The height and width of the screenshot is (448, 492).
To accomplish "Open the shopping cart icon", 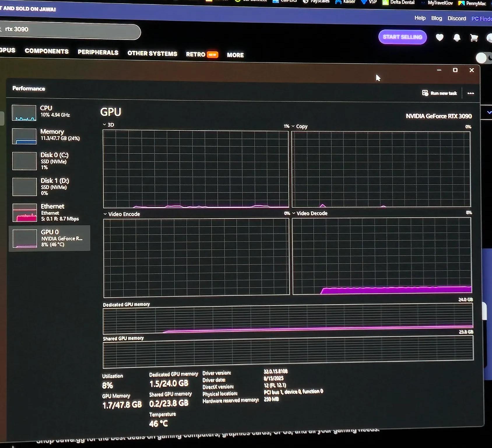I will coord(474,38).
